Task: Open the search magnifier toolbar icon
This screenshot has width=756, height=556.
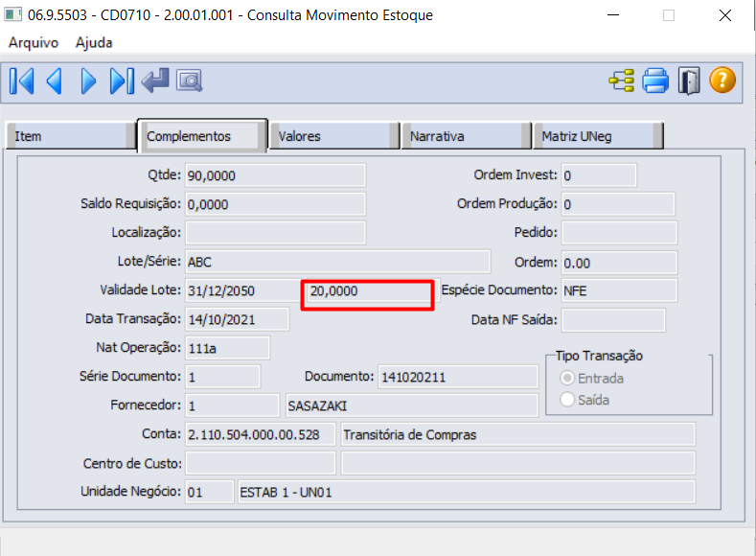Action: pos(190,81)
